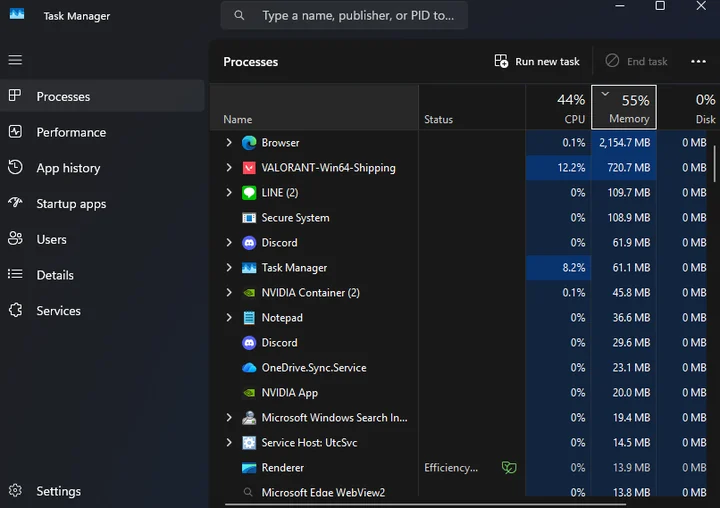Select the OneDrive.Sync.Service process name
The width and height of the screenshot is (720, 508).
(314, 368)
